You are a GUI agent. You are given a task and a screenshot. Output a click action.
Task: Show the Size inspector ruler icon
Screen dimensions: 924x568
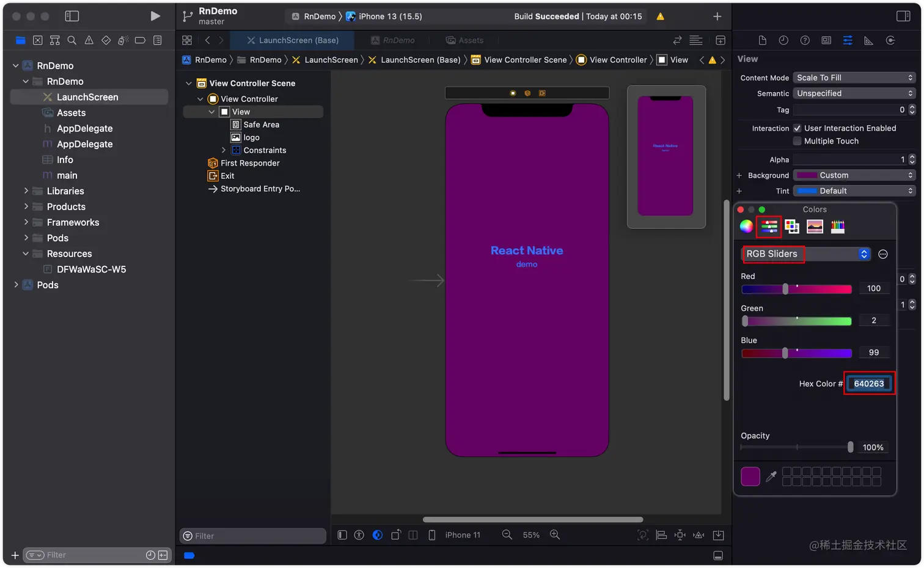click(x=868, y=40)
